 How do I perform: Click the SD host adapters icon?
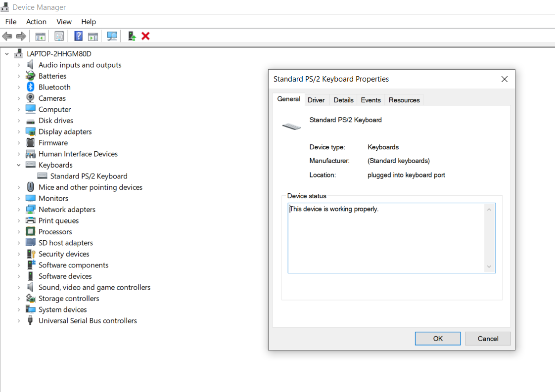31,242
